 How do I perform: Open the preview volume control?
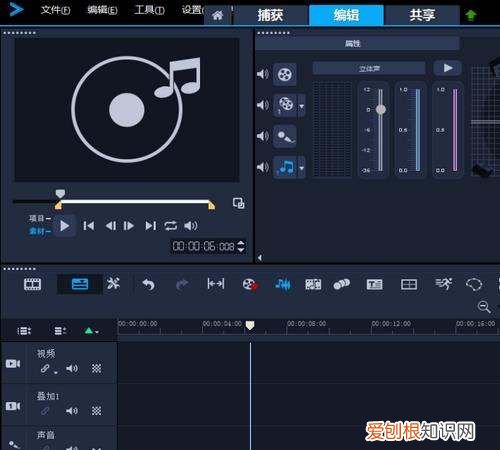[191, 226]
